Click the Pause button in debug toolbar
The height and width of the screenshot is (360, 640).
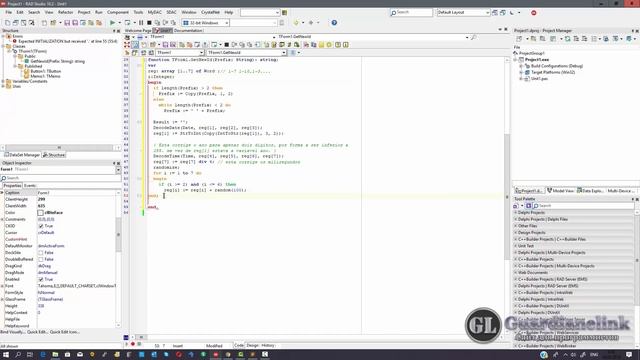coord(141,23)
